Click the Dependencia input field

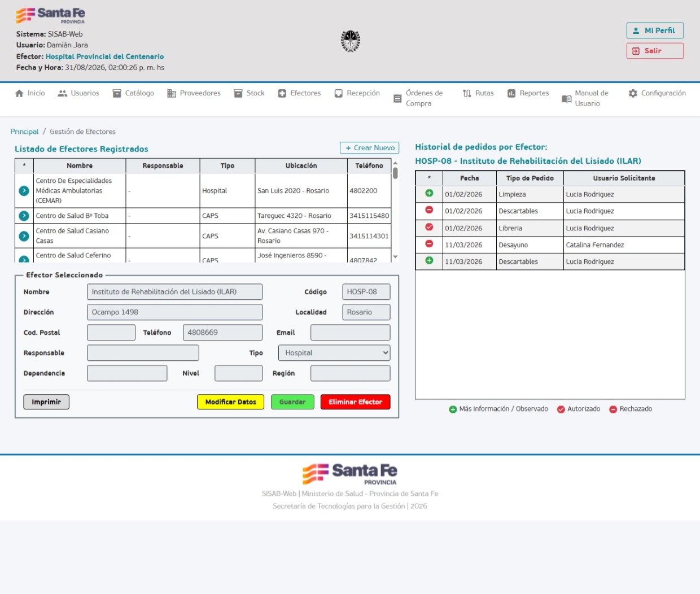127,373
